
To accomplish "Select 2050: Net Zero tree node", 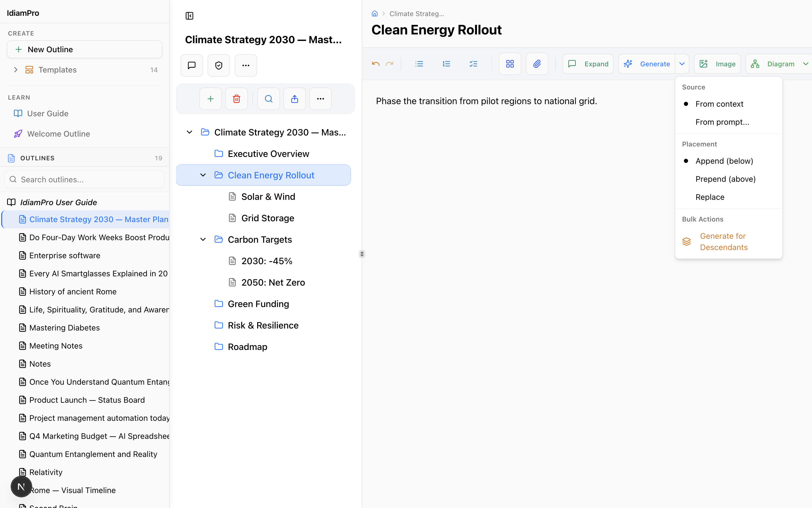I will click(263, 283).
